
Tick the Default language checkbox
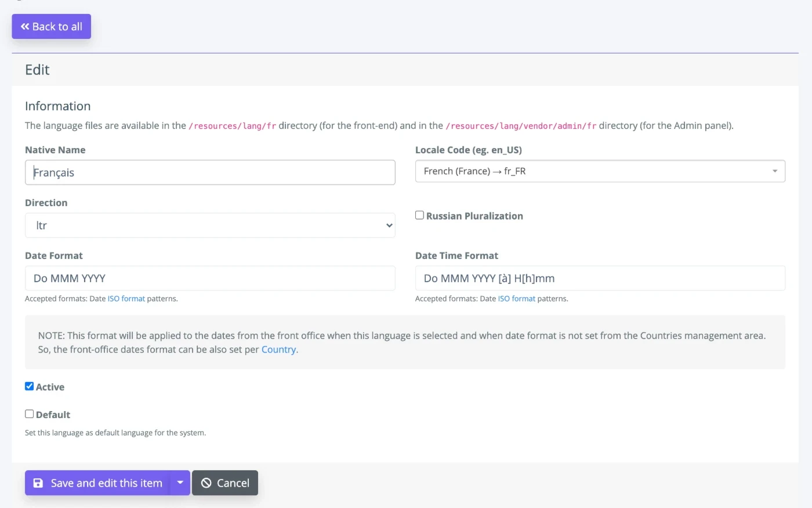(29, 414)
